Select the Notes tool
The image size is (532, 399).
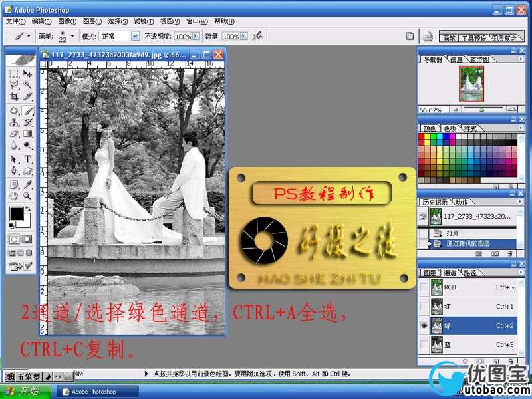(x=14, y=185)
